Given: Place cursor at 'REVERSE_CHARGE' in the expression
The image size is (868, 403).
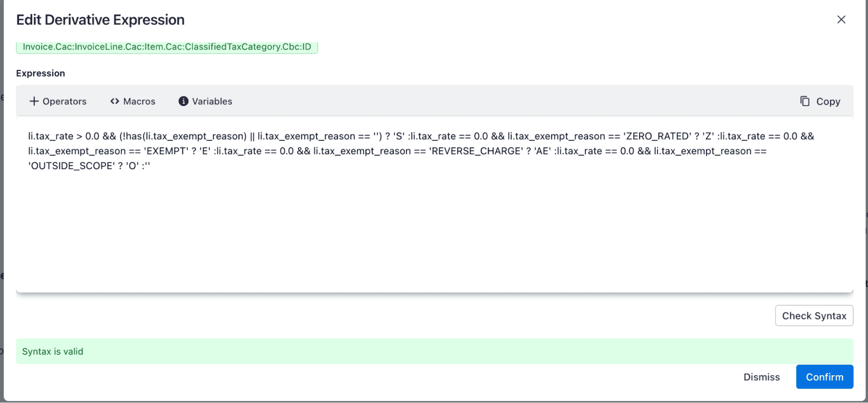Looking at the screenshot, I should (x=476, y=151).
